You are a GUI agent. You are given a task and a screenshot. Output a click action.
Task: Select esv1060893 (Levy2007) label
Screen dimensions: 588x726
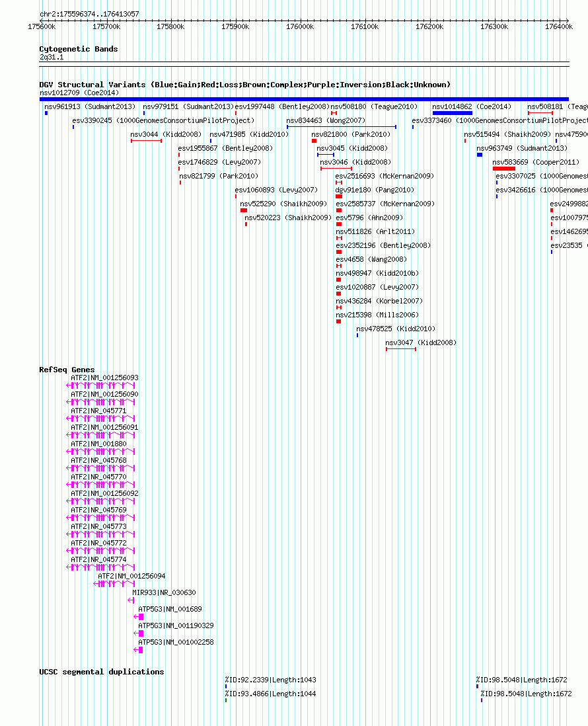tap(276, 190)
